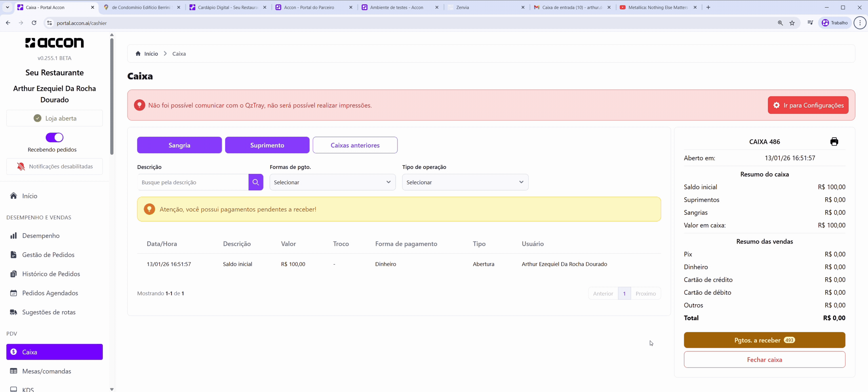The height and width of the screenshot is (392, 868).
Task: Open Pedidos Agendados in the sidebar
Action: pos(50,293)
